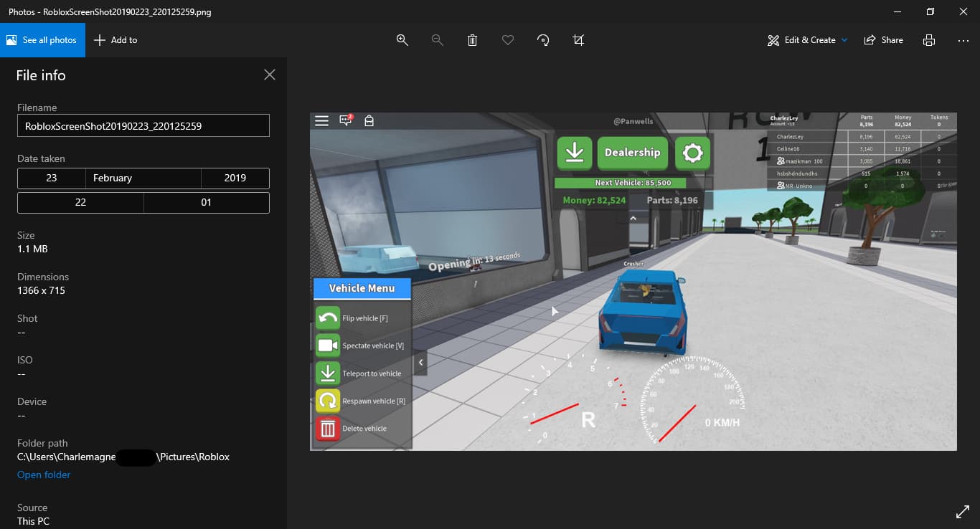The height and width of the screenshot is (529, 980).
Task: Open the See more ellipsis menu
Action: click(x=963, y=40)
